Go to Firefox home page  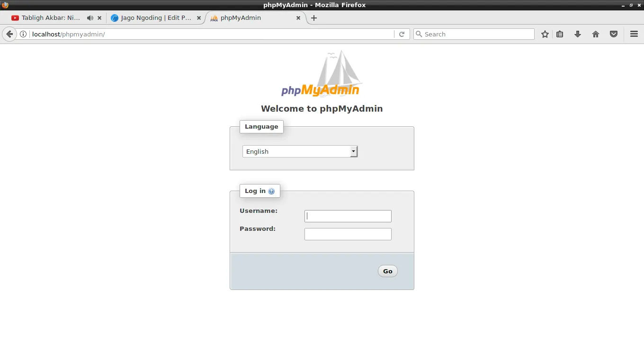pos(596,34)
